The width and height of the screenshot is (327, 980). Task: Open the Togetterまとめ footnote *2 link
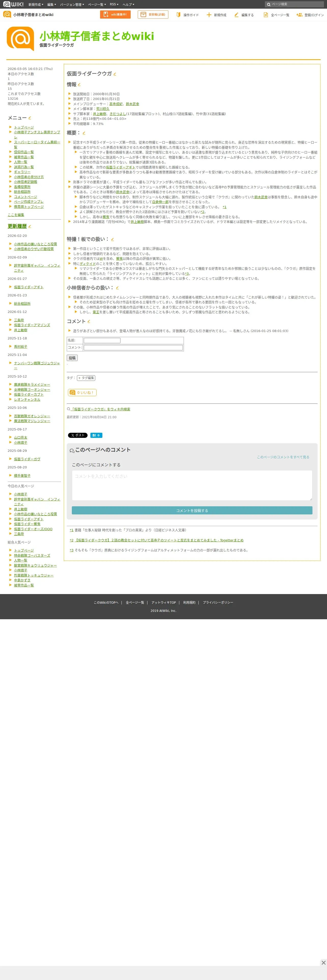(159, 540)
